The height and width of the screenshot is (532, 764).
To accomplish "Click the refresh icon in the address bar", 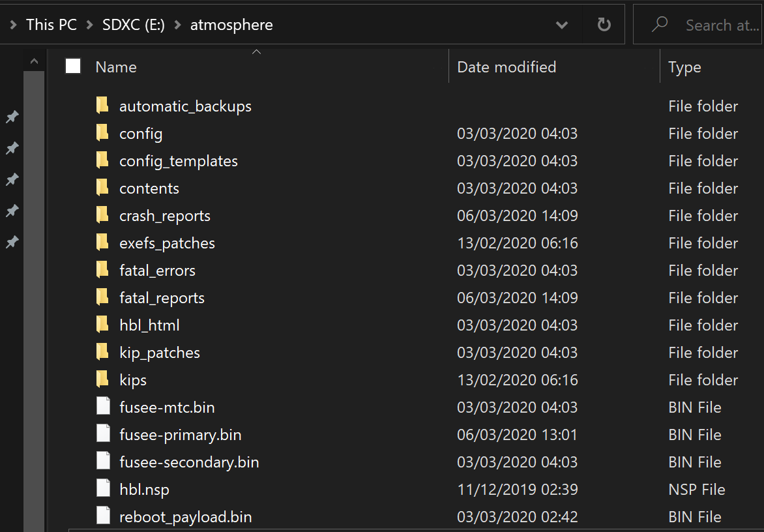I will [603, 25].
